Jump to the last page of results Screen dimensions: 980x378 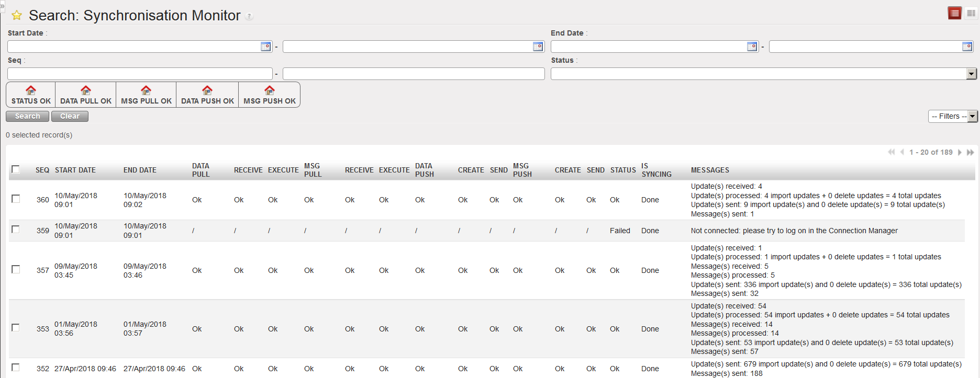click(x=970, y=152)
